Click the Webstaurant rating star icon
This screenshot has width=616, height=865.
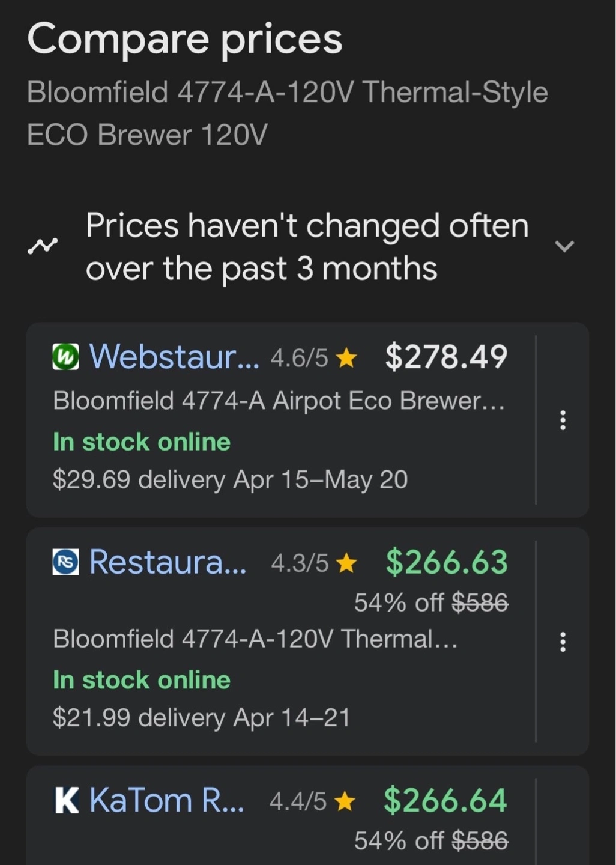coord(346,359)
